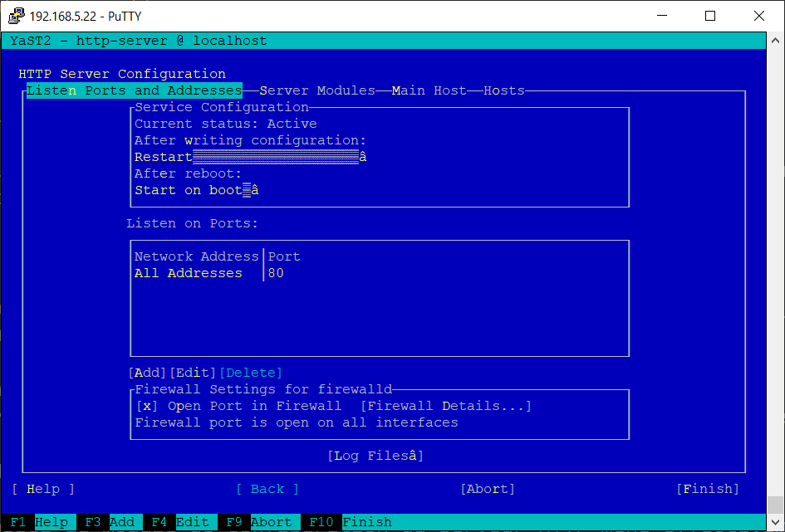
Task: Click F1 Help in function key bar
Action: [39, 522]
